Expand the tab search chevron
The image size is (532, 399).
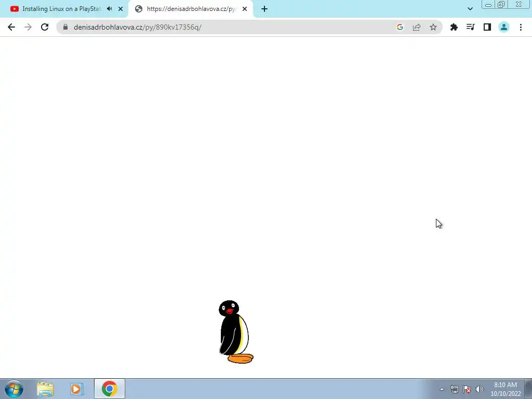[470, 9]
